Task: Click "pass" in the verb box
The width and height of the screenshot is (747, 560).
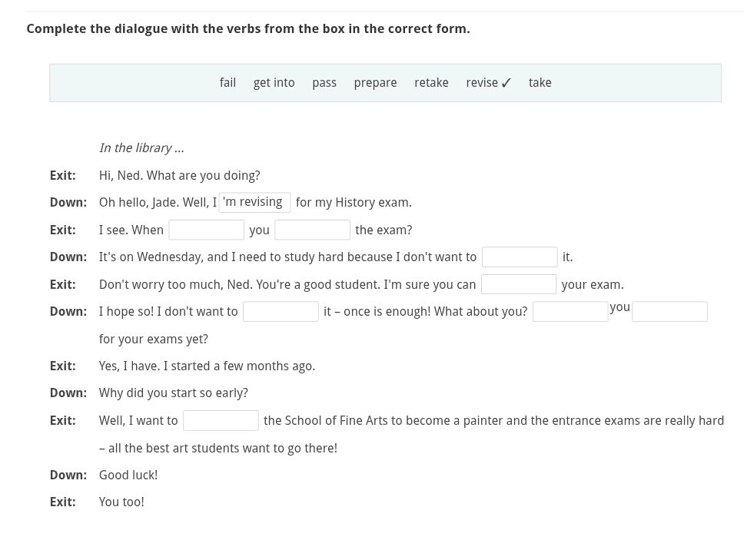Action: click(x=324, y=82)
